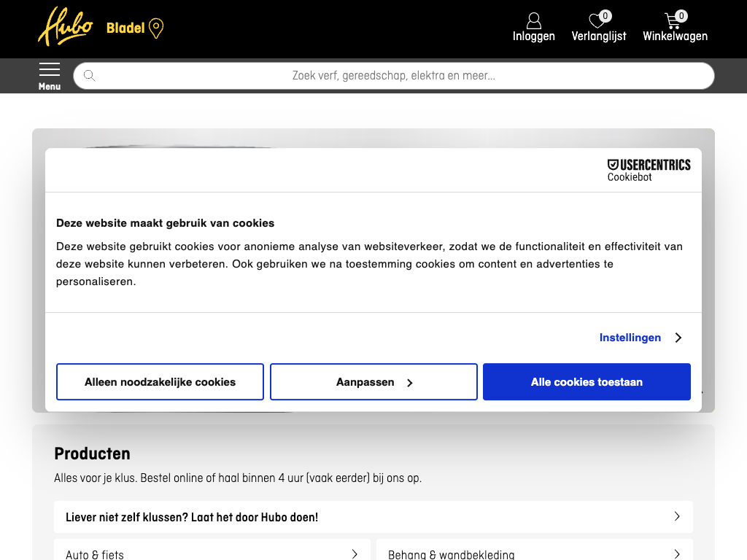Click the Producten heading
This screenshot has width=747, height=560.
pyautogui.click(x=92, y=454)
